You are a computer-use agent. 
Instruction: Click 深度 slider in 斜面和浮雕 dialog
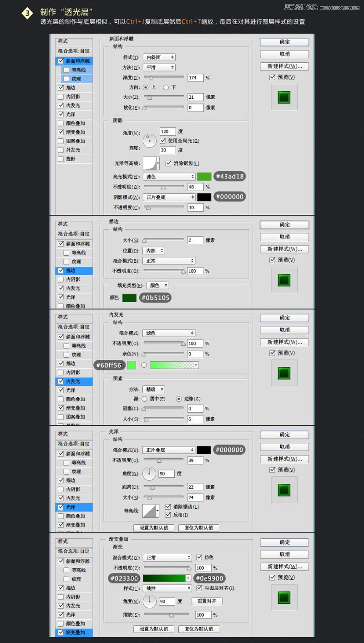(x=164, y=78)
